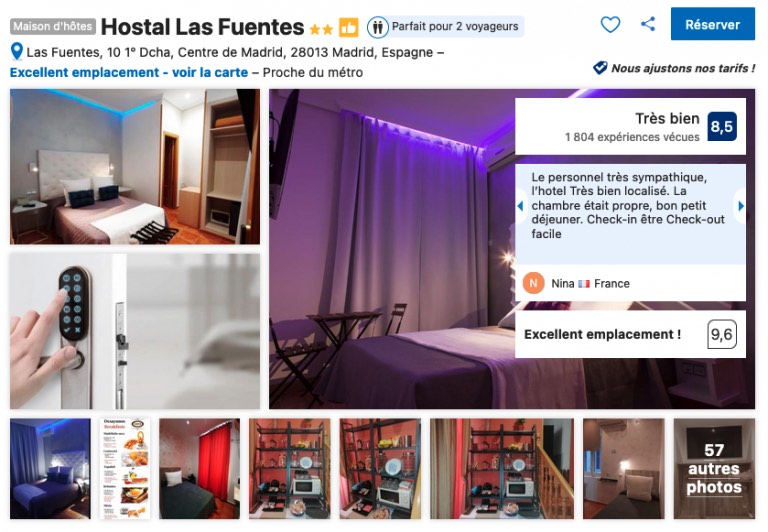Click the map pin location icon

pyautogui.click(x=17, y=52)
